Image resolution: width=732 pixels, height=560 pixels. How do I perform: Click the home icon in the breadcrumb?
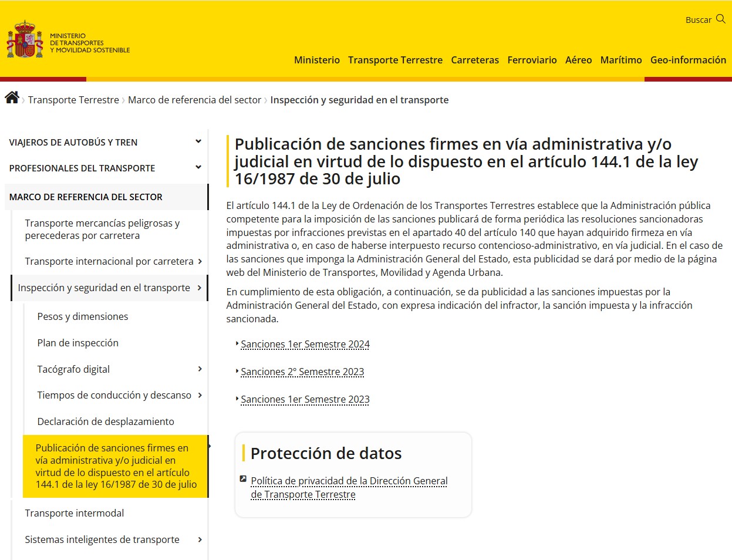[12, 97]
